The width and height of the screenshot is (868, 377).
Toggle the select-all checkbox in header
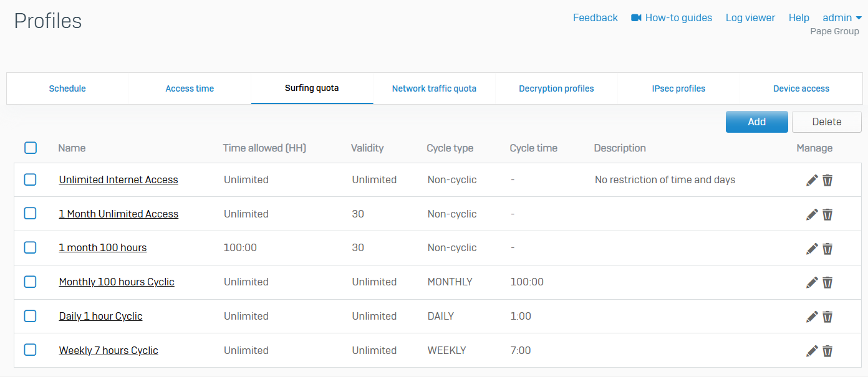pos(31,148)
